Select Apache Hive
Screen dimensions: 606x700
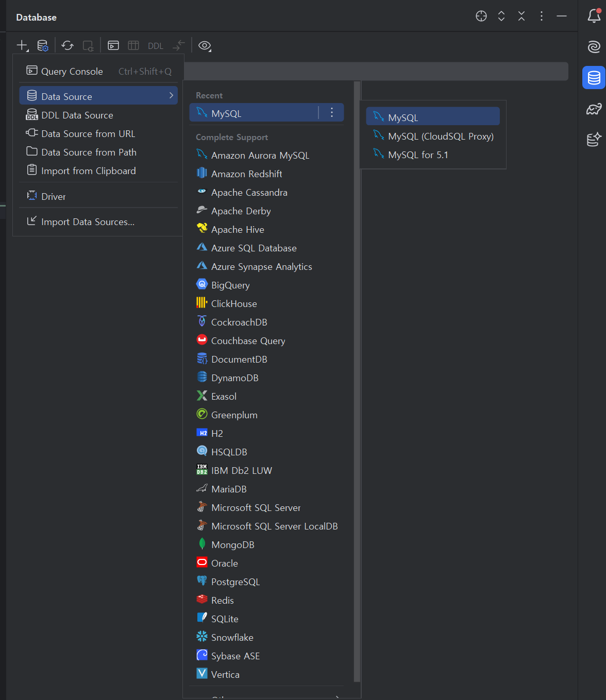266,229
